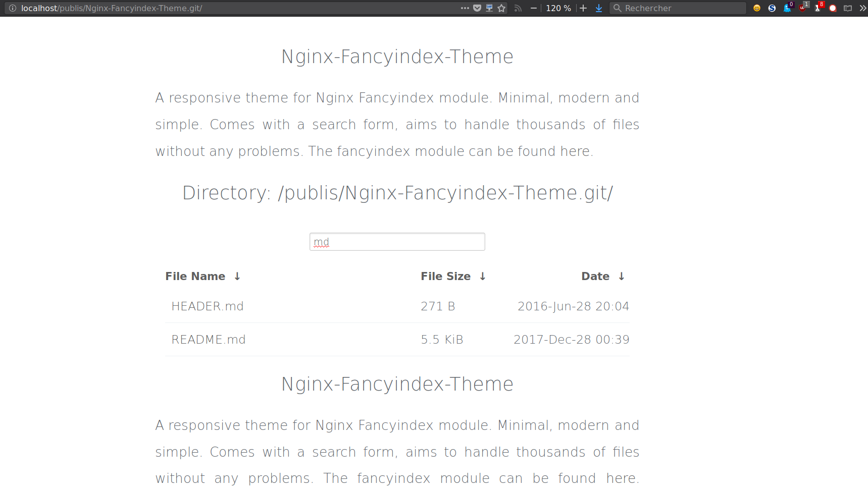The image size is (868, 492).
Task: Open the README.md file link
Action: click(x=209, y=340)
